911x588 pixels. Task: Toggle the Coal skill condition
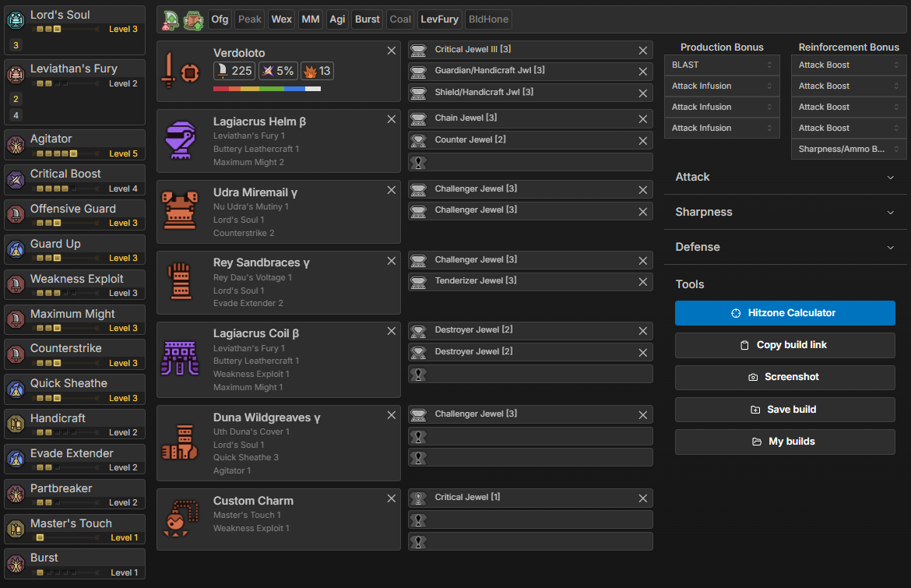[x=400, y=19]
